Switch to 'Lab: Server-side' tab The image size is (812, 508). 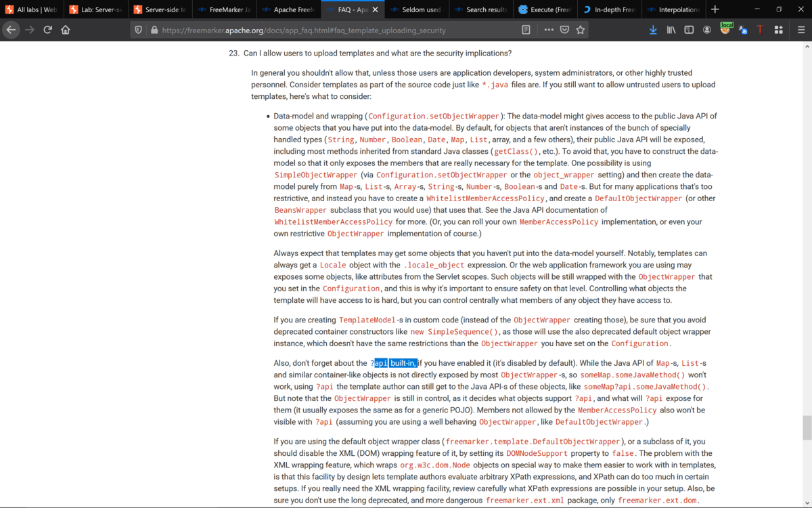(95, 9)
